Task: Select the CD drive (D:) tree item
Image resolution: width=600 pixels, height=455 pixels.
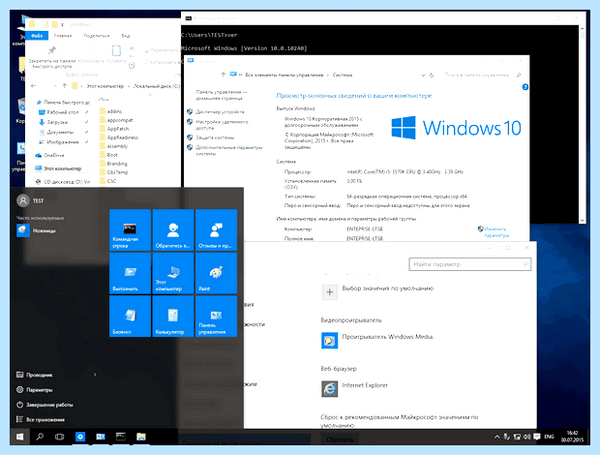Action: (x=63, y=182)
